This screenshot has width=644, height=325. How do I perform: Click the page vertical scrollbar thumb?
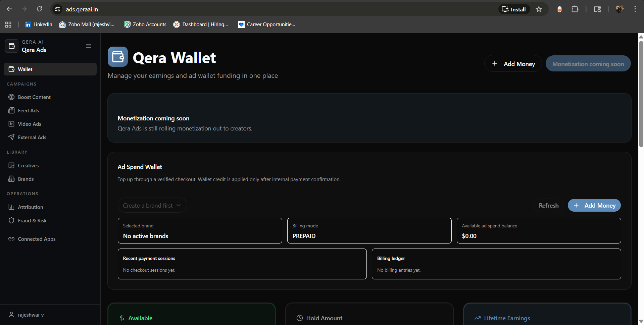[x=641, y=94]
